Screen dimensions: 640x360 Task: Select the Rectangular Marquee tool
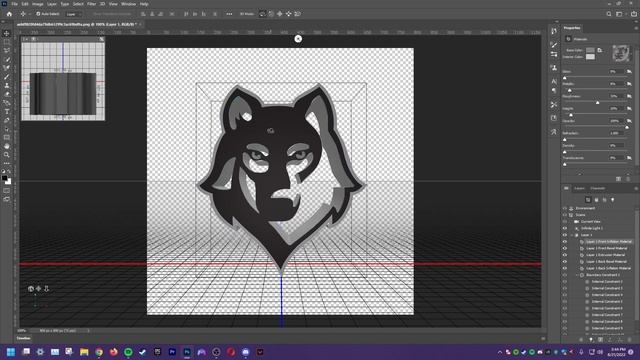[x=7, y=42]
